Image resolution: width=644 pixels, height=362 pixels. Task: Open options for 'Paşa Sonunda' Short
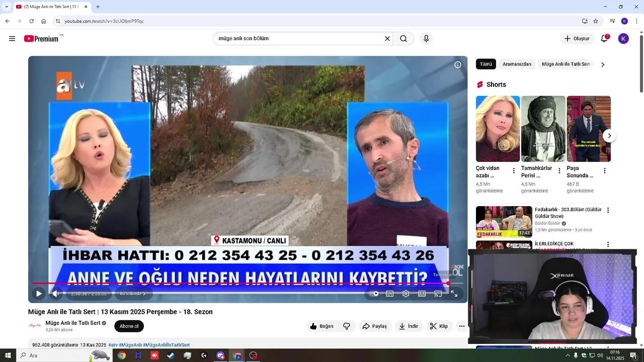pyautogui.click(x=604, y=171)
